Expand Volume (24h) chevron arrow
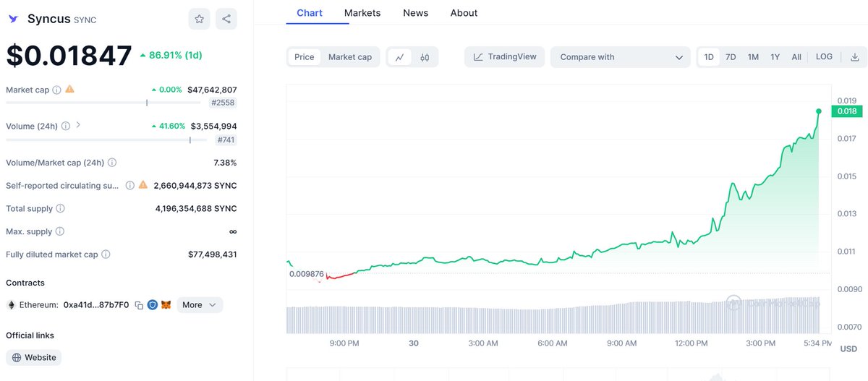Screen dimensions: 868x381 tap(78, 125)
